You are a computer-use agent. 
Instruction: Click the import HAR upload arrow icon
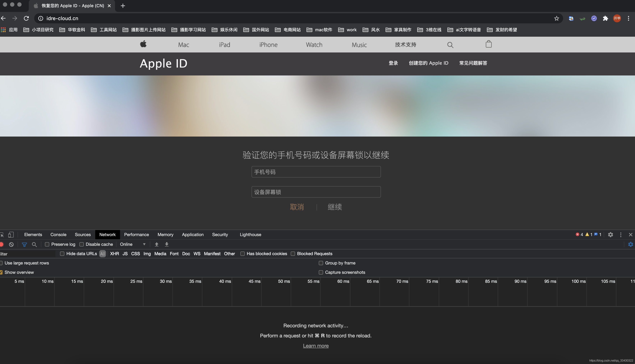pos(157,244)
